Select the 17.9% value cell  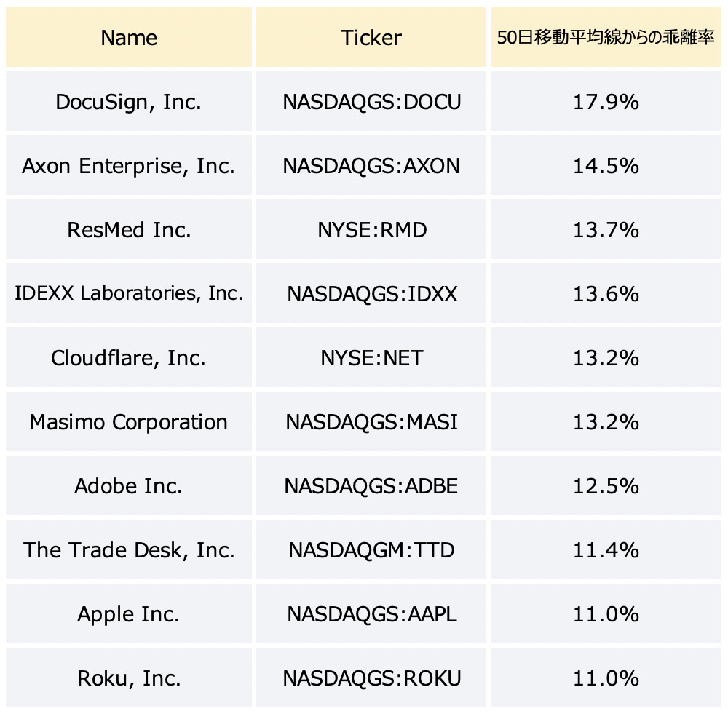pyautogui.click(x=606, y=101)
